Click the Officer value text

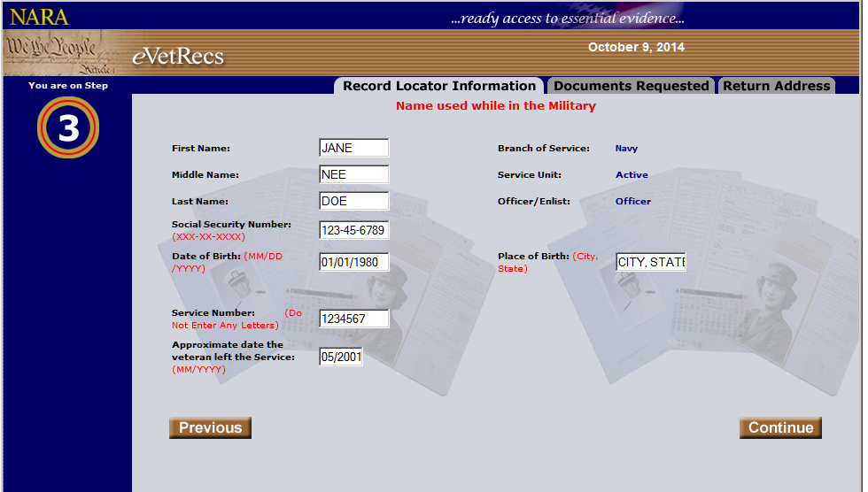coord(633,201)
